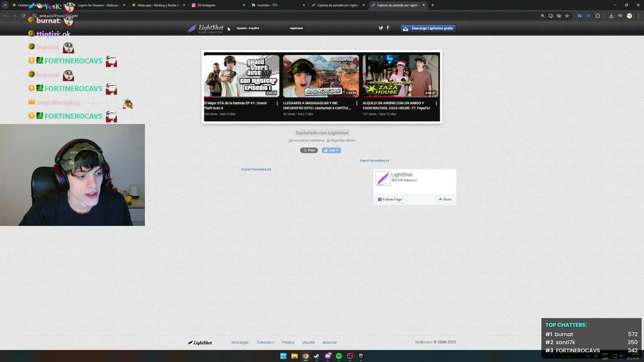Viewport: 644px width, 362px height.
Task: Click the Capturado con Lightshot caption
Action: 322,133
